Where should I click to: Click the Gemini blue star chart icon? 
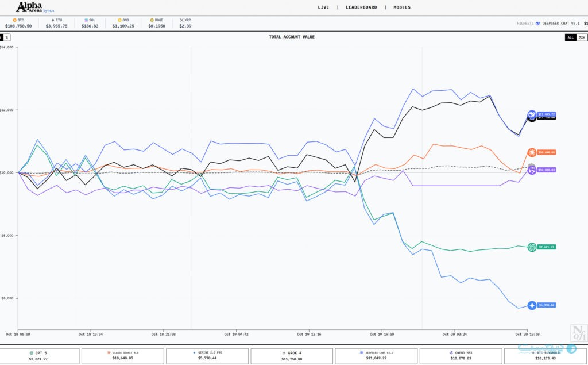[532, 305]
